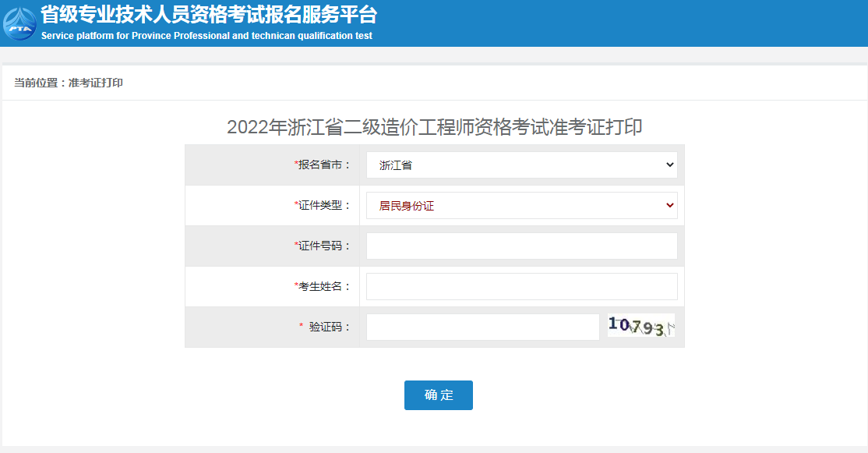Refresh the captcha image 10793
The height and width of the screenshot is (453, 868).
coord(641,326)
